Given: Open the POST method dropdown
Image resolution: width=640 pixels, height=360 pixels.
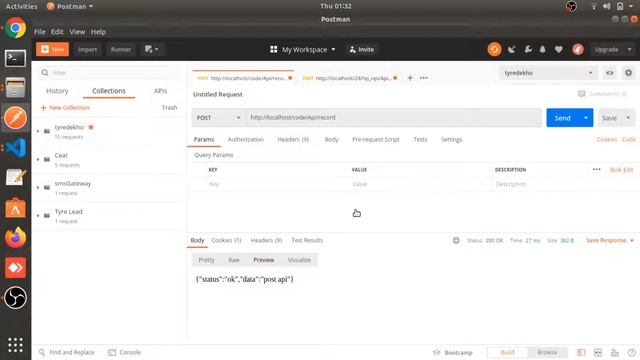Looking at the screenshot, I should tap(218, 118).
